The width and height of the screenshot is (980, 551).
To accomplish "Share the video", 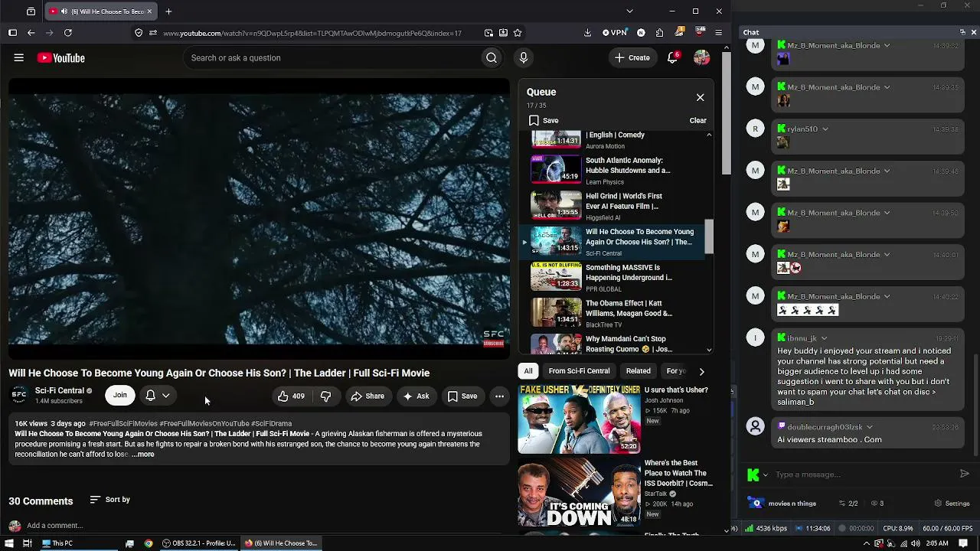I will [x=367, y=396].
